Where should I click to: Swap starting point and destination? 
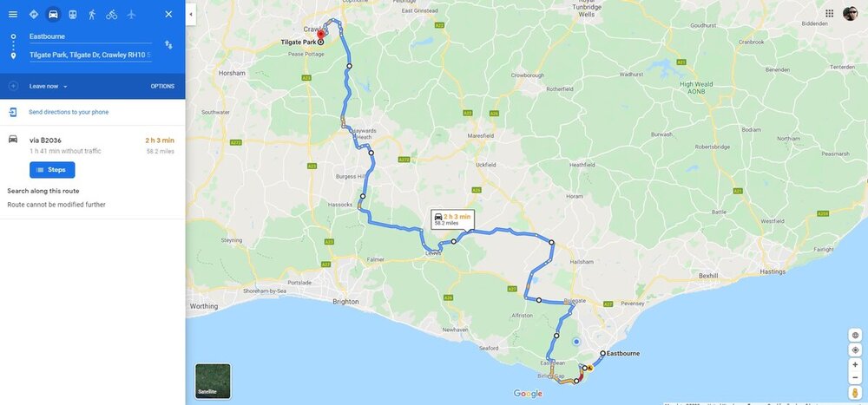pyautogui.click(x=168, y=44)
